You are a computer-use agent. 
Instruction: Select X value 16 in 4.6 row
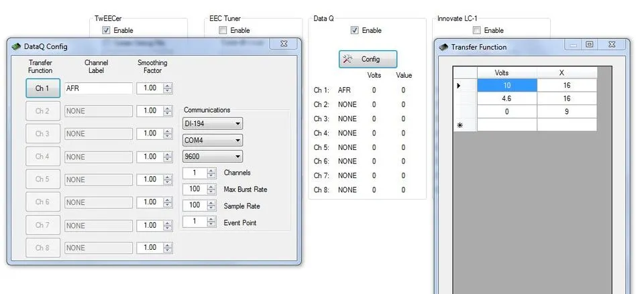tap(567, 99)
